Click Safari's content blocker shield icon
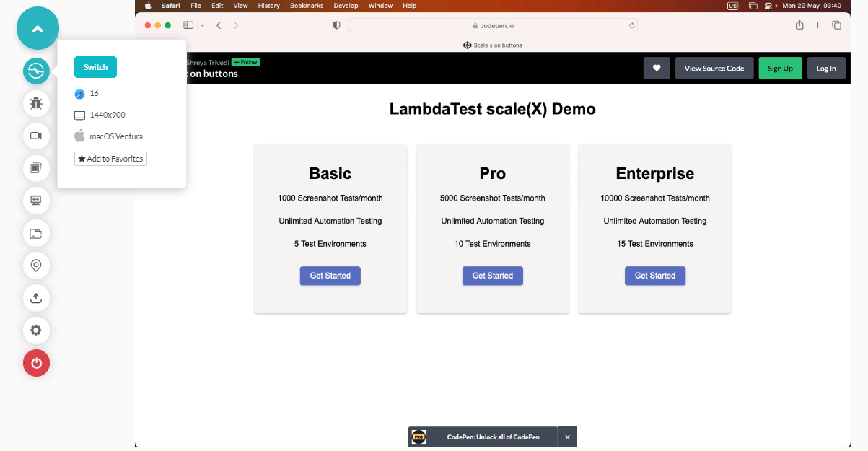Screen dimensions: 868x451 [336, 25]
